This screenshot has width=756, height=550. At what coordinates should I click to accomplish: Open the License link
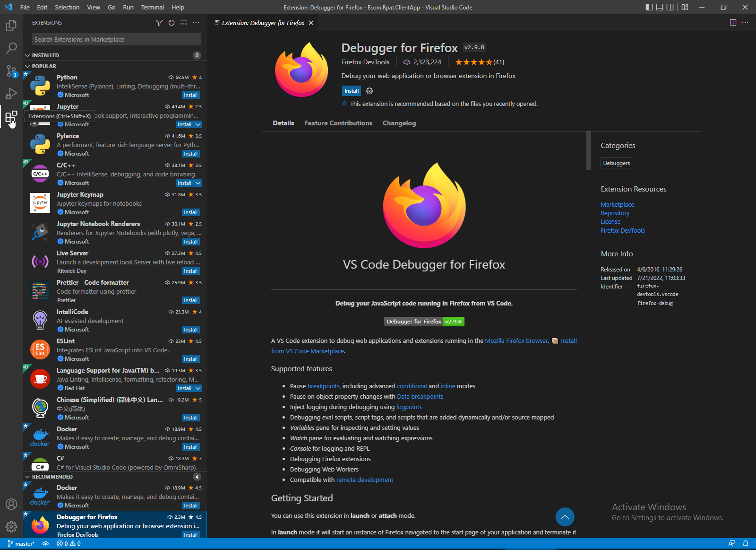coord(610,221)
